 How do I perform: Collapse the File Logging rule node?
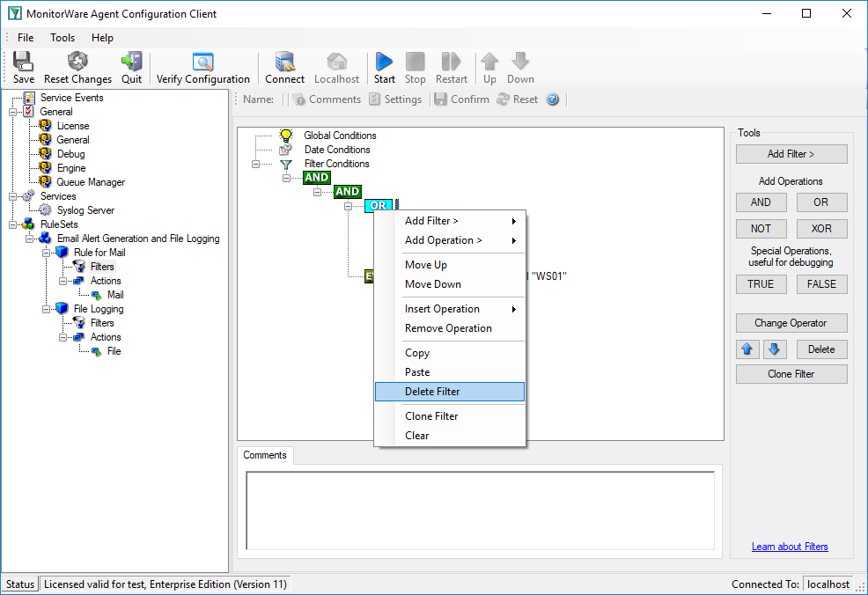tap(46, 309)
